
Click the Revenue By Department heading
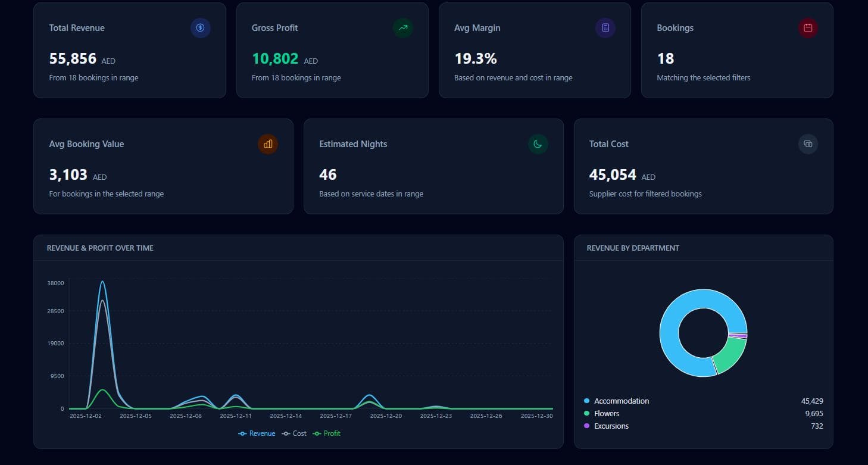633,248
